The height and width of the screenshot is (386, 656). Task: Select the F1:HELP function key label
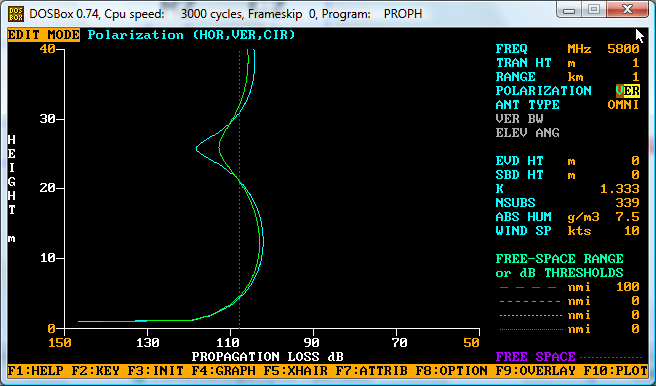coord(36,371)
